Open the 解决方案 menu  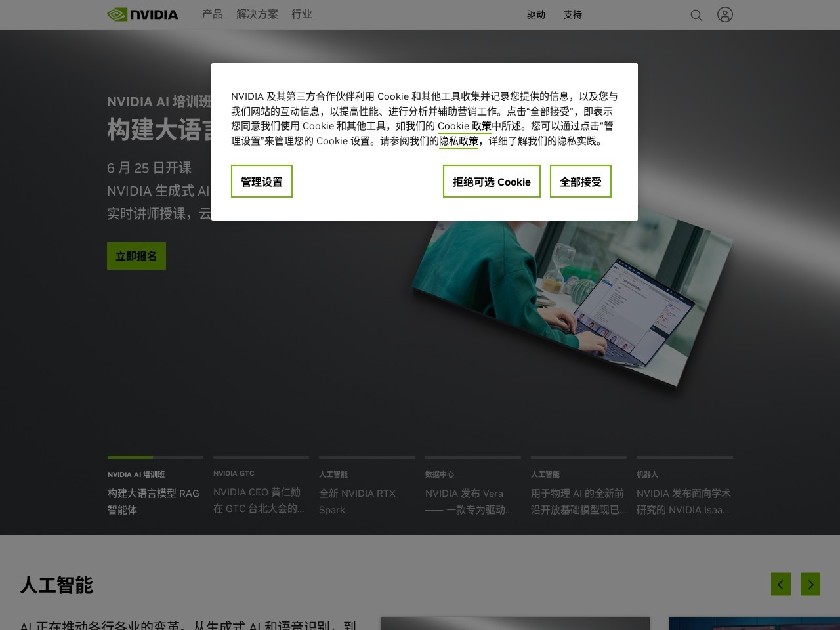click(257, 14)
